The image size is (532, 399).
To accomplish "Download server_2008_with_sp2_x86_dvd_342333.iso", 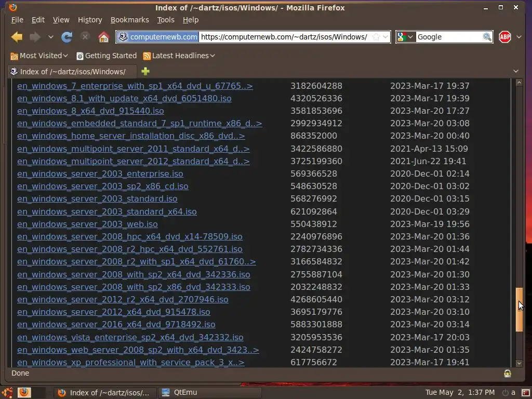I will (x=134, y=287).
